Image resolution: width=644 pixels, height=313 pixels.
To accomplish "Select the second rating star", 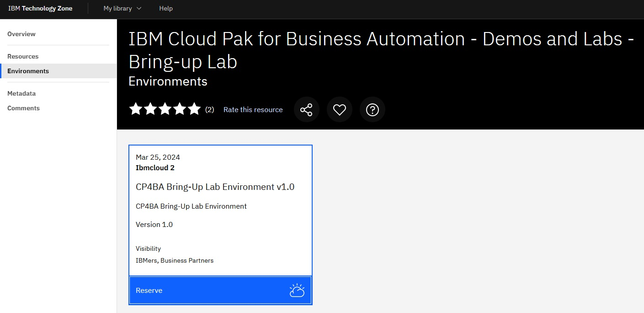I will [150, 109].
